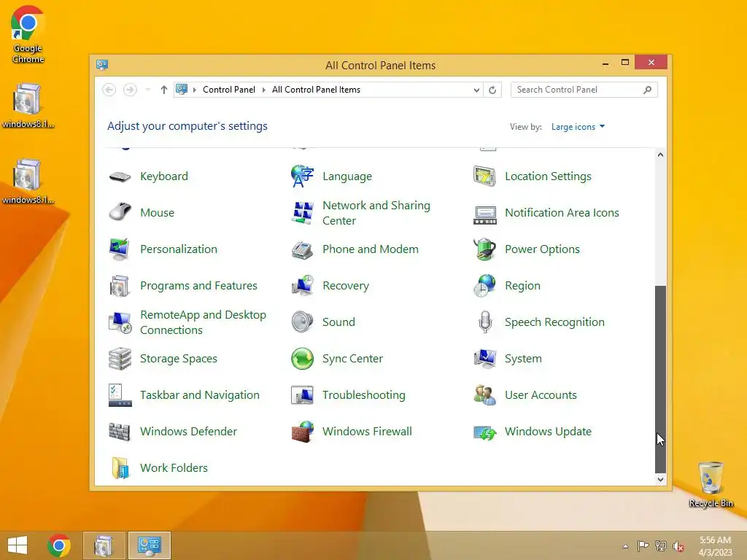This screenshot has width=747, height=560.
Task: Click the Phone and Modem icon
Action: tap(302, 250)
